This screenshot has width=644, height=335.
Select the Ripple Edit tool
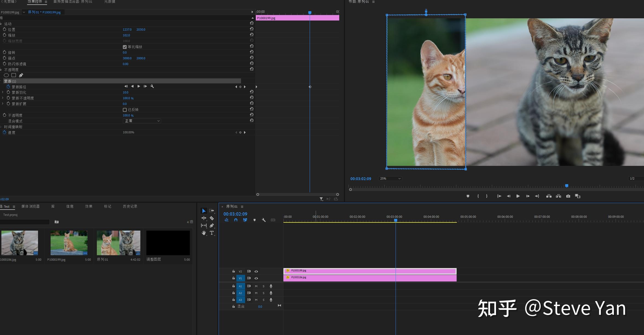point(204,218)
